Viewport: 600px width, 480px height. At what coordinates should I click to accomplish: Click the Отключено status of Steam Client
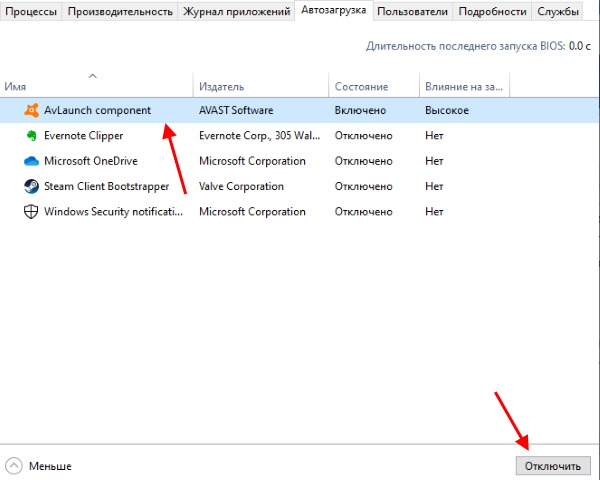click(x=364, y=186)
